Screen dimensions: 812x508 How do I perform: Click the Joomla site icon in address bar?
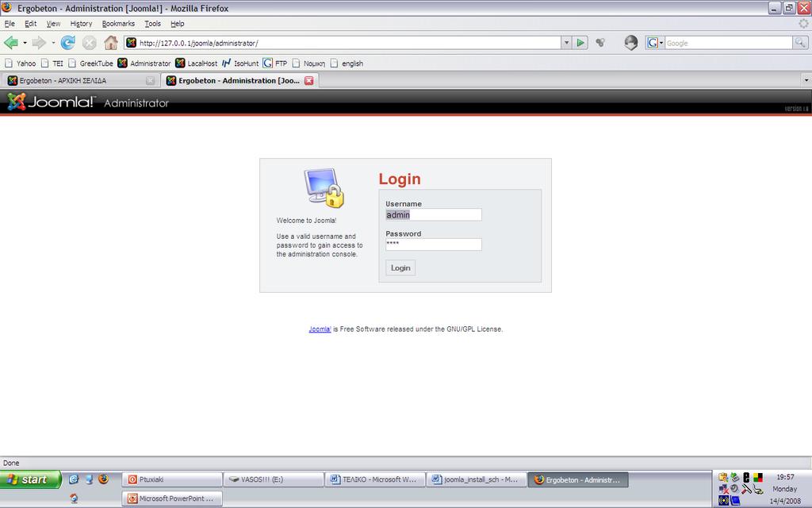click(132, 43)
